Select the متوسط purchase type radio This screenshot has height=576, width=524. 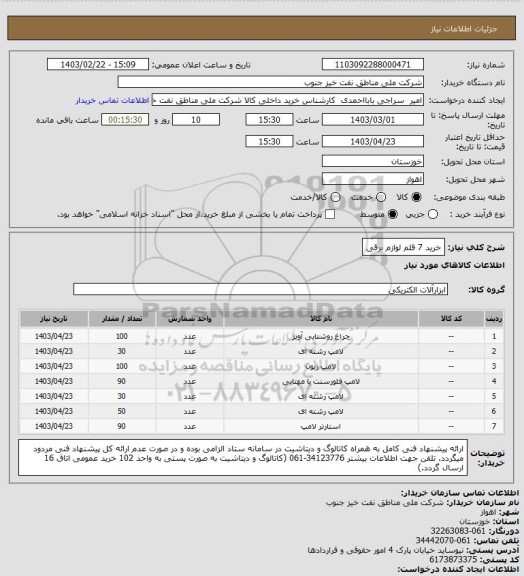tap(393, 215)
